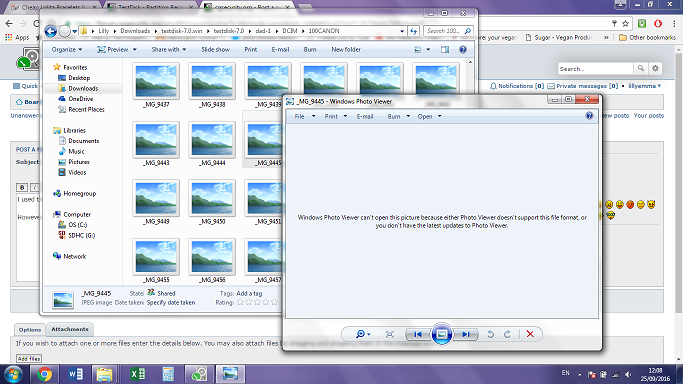This screenshot has height=384, width=683.
Task: Refresh the Explorer folder view
Action: click(413, 31)
